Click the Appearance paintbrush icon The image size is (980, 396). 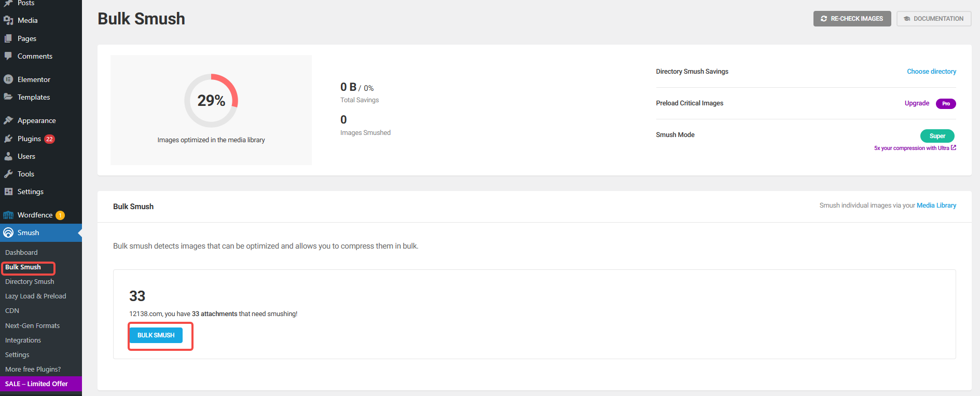[x=8, y=120]
